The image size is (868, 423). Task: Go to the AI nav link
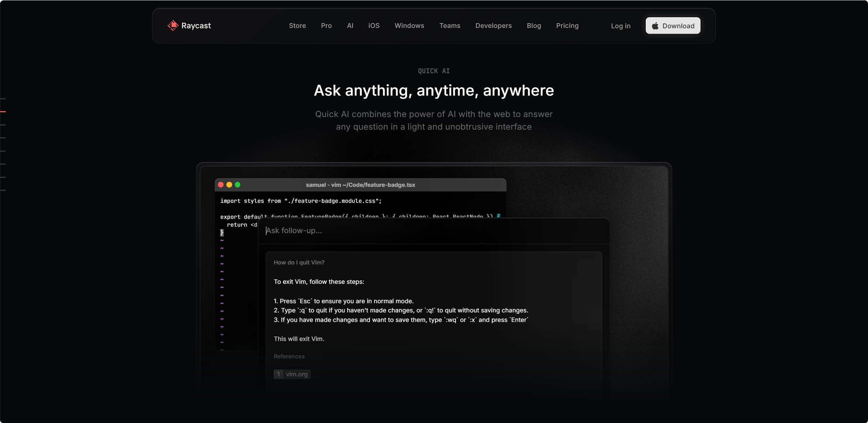coord(350,26)
